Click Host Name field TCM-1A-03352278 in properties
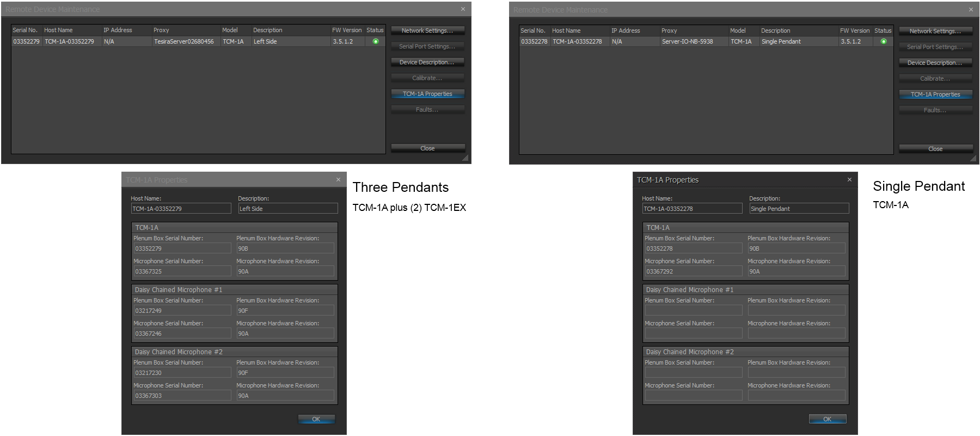The height and width of the screenshot is (436, 980). (x=693, y=208)
